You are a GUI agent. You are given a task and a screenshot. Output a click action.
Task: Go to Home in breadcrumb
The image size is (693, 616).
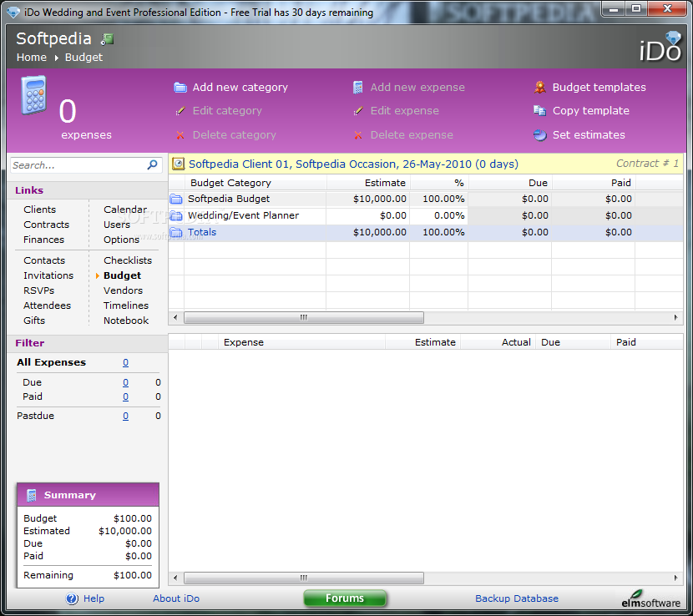click(32, 58)
